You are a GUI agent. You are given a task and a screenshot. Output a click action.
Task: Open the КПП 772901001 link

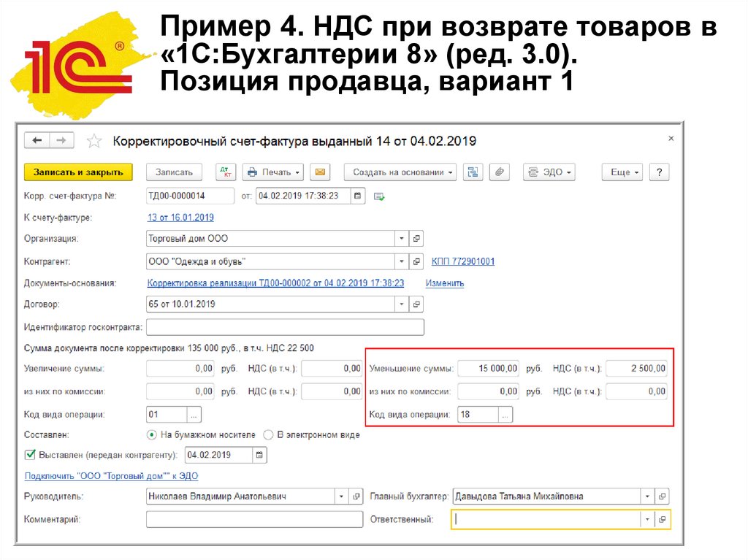coord(462,261)
